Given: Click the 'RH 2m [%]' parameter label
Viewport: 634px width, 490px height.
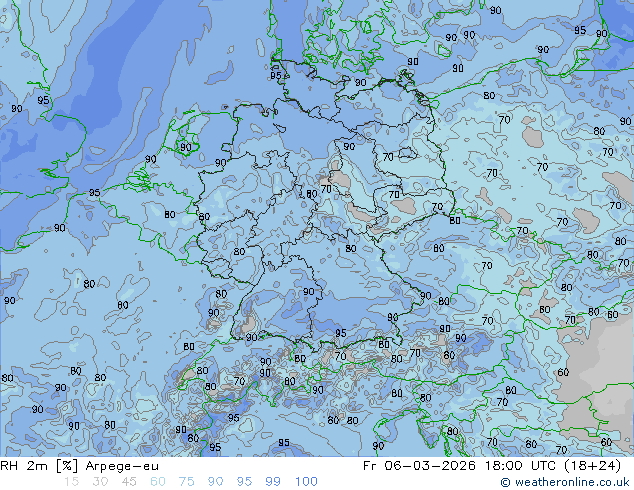Looking at the screenshot, I should (39, 466).
